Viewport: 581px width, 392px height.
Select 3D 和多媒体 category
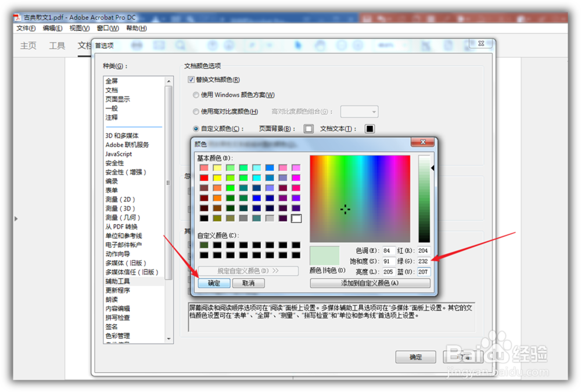point(122,136)
